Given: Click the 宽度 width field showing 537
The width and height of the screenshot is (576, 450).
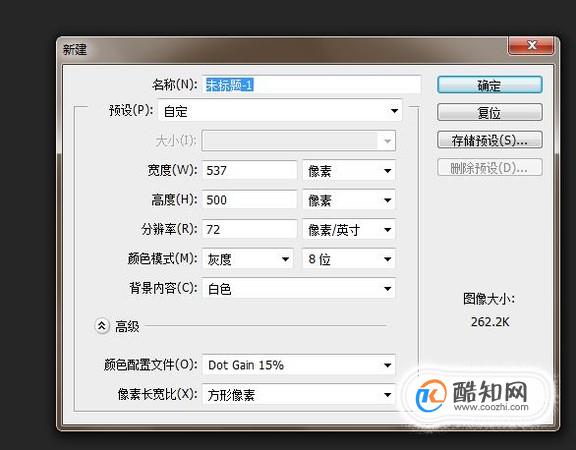Looking at the screenshot, I should pos(249,170).
